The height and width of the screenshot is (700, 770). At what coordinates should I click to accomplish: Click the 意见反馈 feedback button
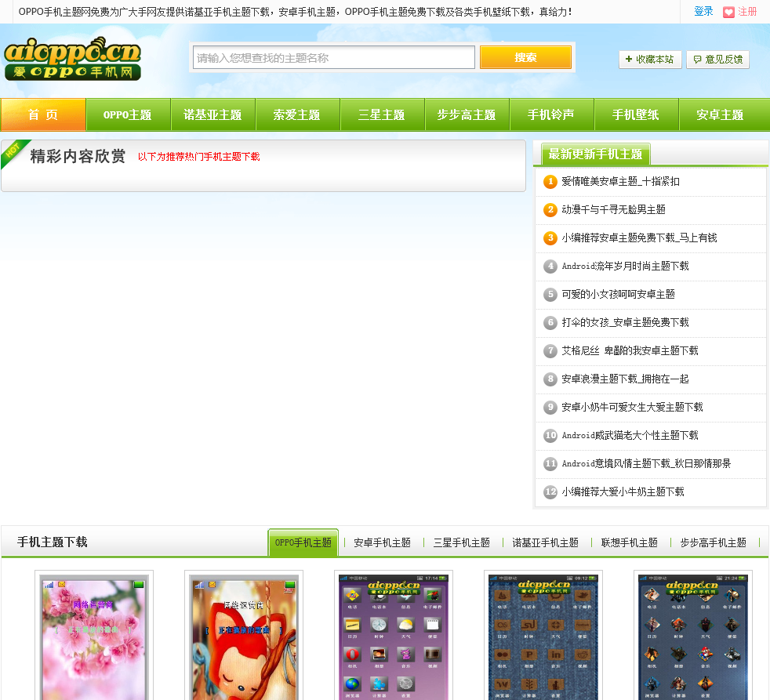point(718,60)
